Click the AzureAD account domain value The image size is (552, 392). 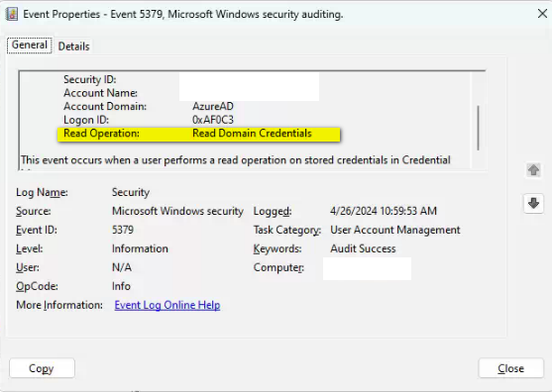click(213, 106)
